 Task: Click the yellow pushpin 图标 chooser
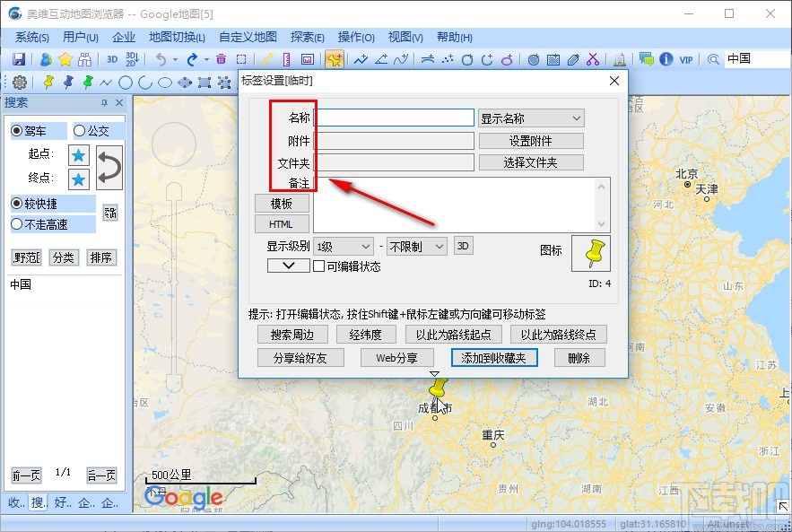(591, 253)
